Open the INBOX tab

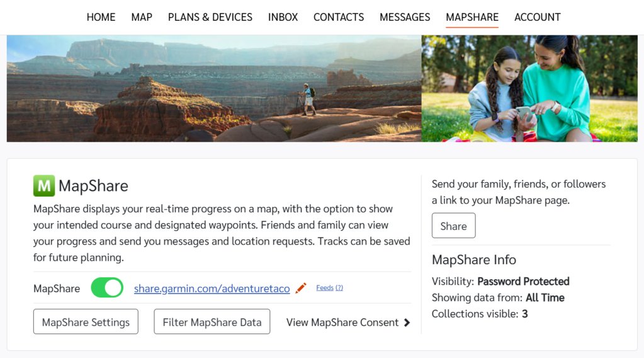pos(283,17)
